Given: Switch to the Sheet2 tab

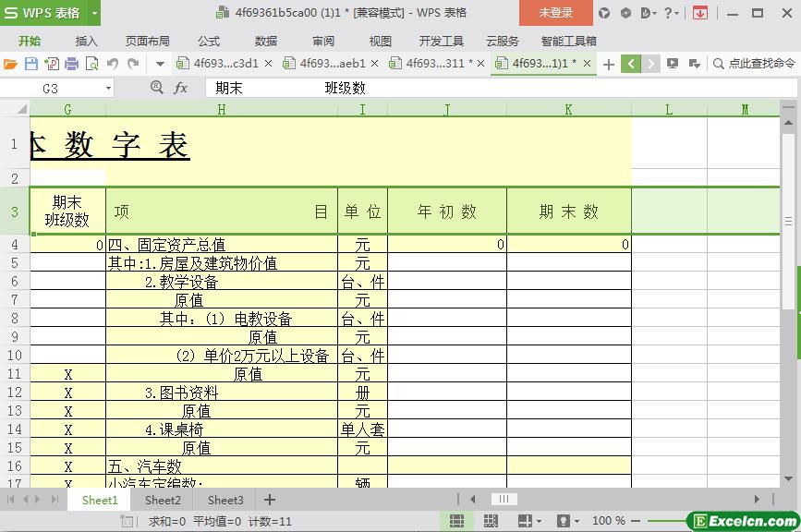Looking at the screenshot, I should [x=163, y=500].
